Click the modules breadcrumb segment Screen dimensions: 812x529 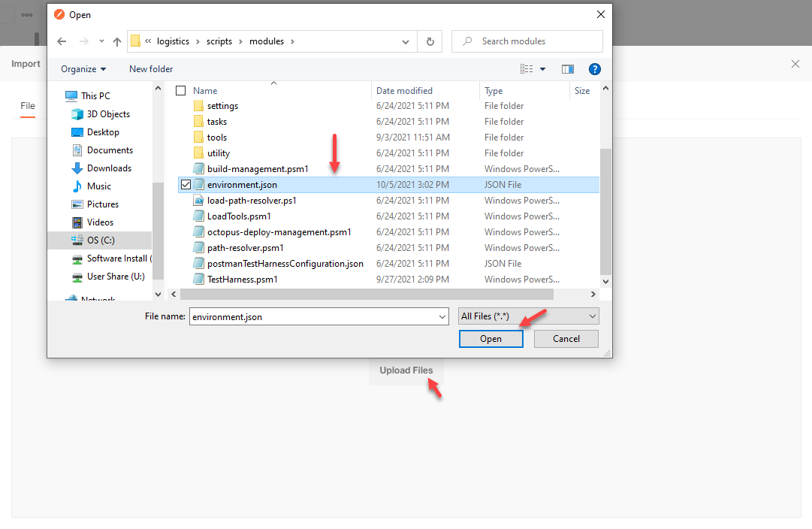(267, 41)
